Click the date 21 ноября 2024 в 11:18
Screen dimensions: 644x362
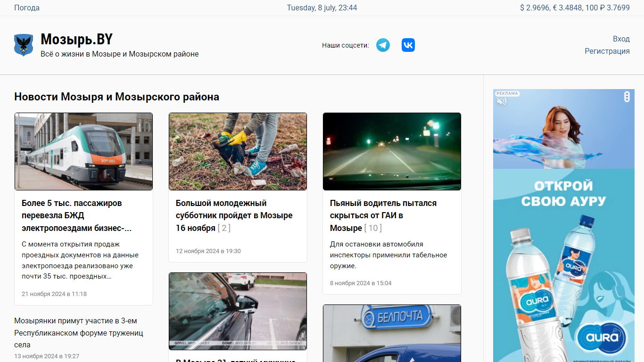coord(54,294)
